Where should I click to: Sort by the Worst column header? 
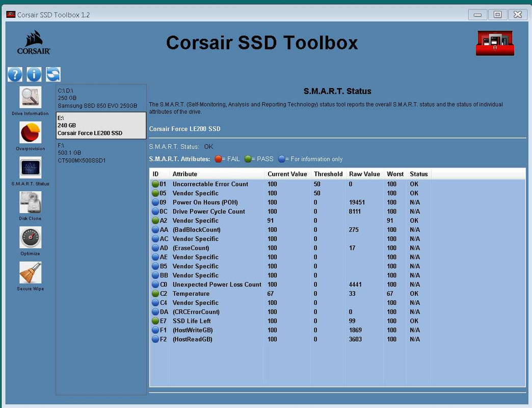point(395,174)
